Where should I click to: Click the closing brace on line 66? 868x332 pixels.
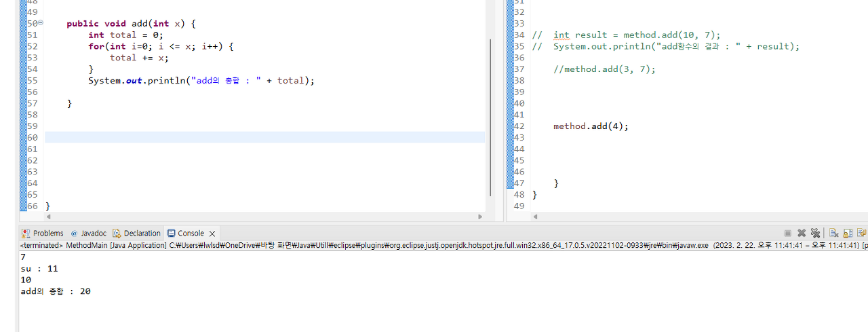pyautogui.click(x=47, y=206)
